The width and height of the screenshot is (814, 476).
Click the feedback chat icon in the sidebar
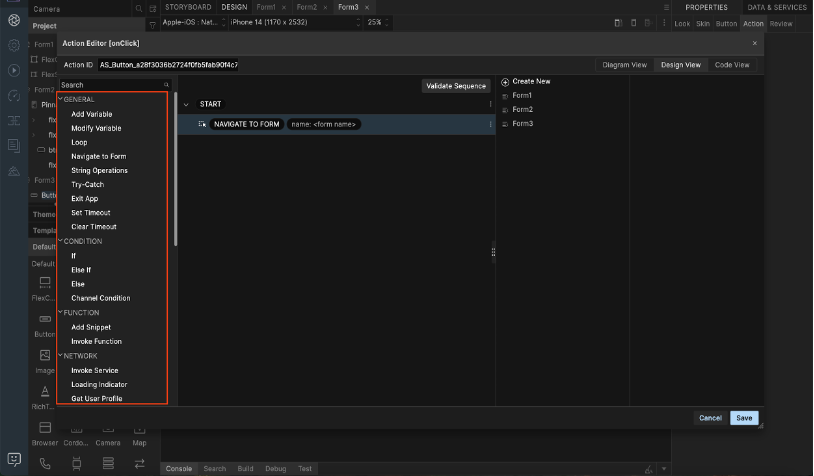(14, 460)
